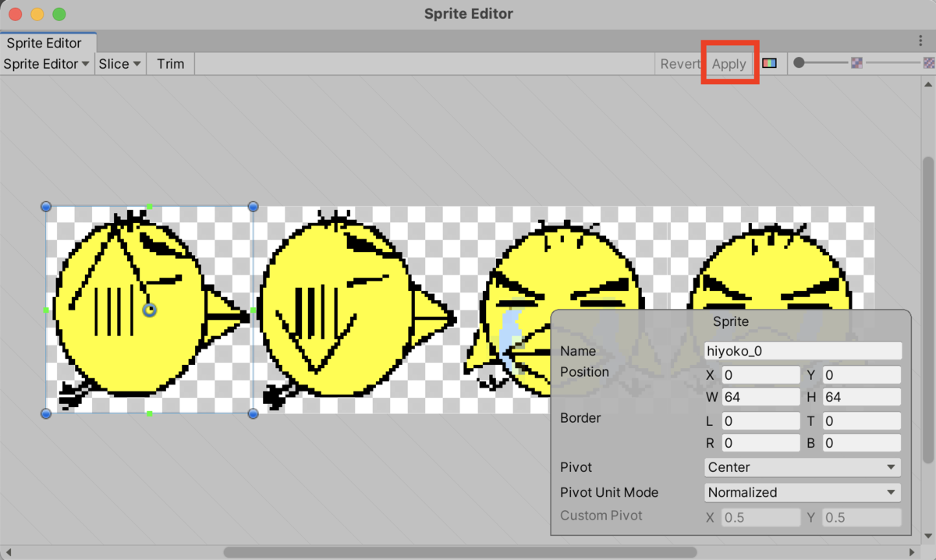The image size is (936, 560).
Task: Open the Sprite Editor mode dropdown
Action: pos(47,64)
